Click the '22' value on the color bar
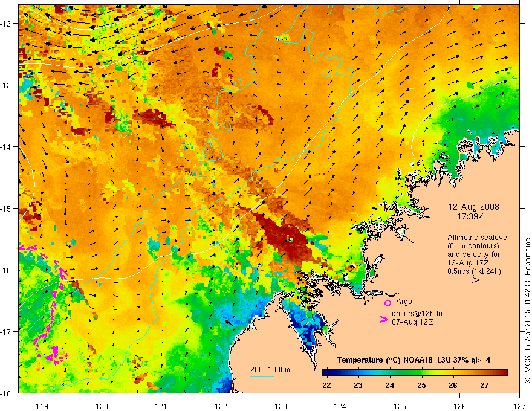Viewport: 532px width, 411px height. pos(326,385)
